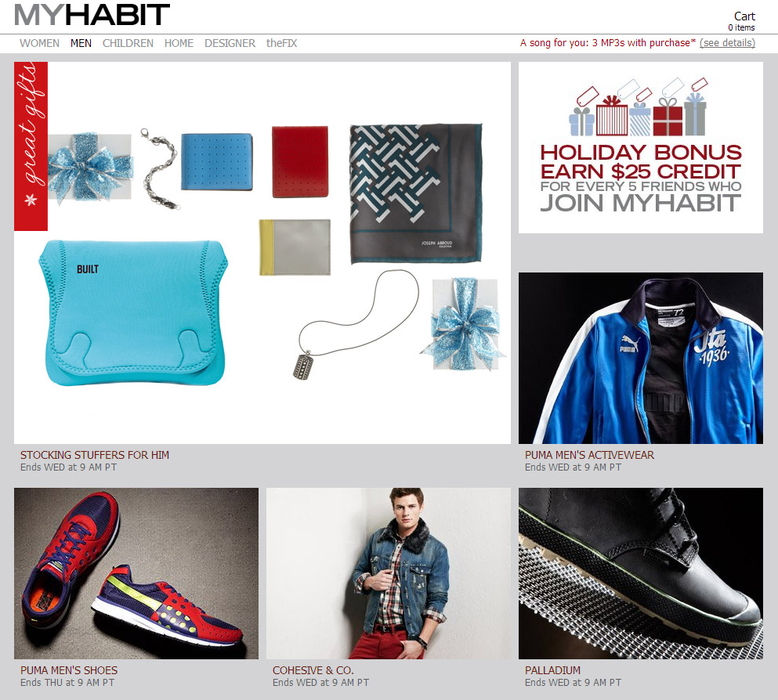Image resolution: width=778 pixels, height=700 pixels.
Task: Open the Holiday Bonus $25 credit banner
Action: (x=641, y=147)
